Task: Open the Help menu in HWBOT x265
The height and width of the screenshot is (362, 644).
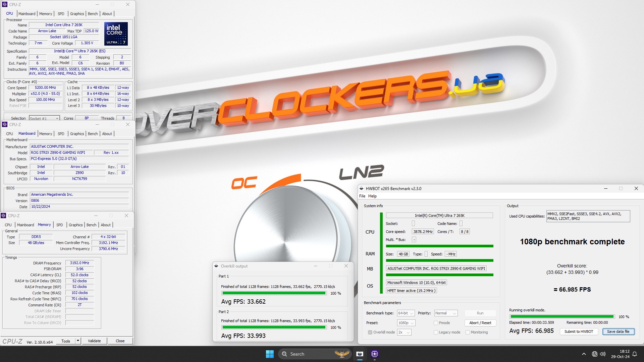Action: pos(372,196)
